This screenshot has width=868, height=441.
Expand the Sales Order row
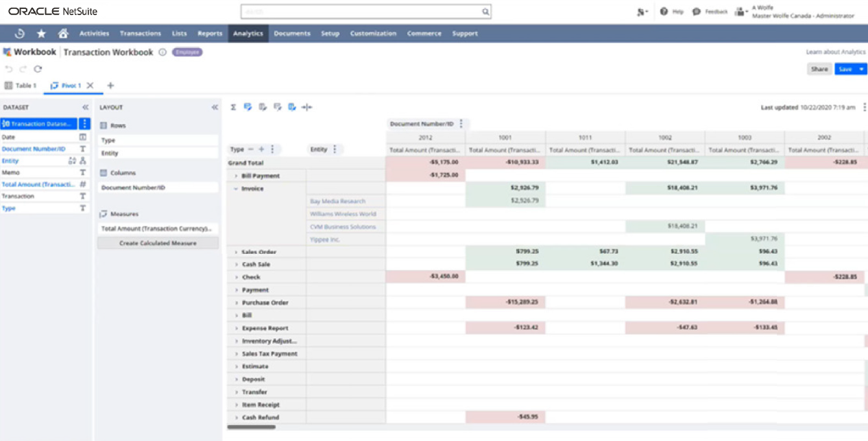coord(236,252)
